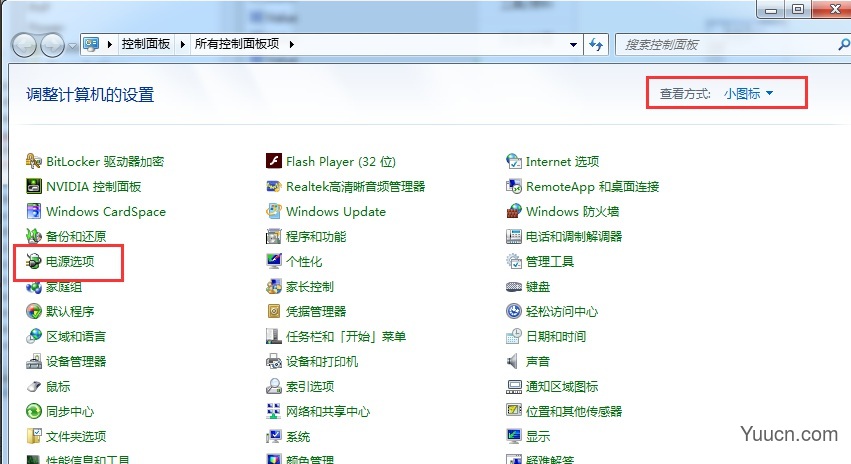The width and height of the screenshot is (851, 464).
Task: Click the 通知区域图标 icon
Action: 513,386
